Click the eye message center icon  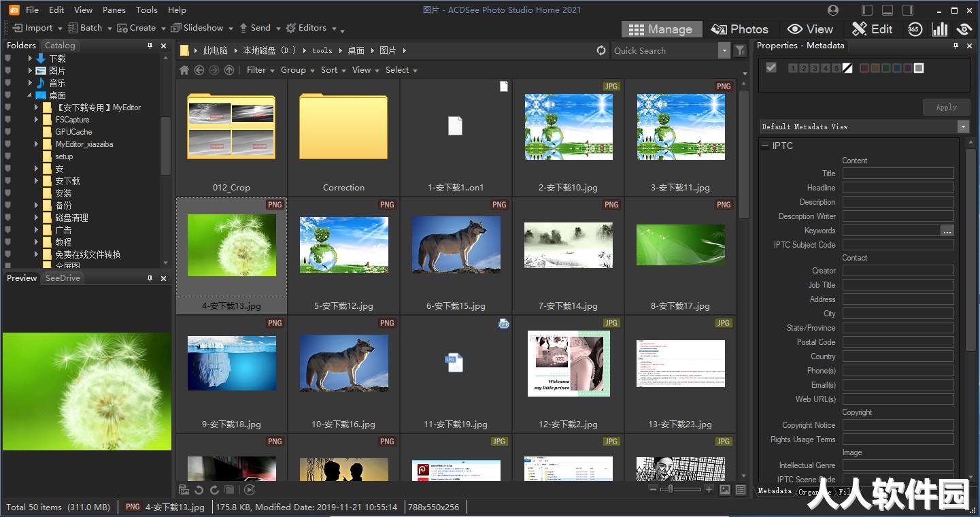pyautogui.click(x=964, y=29)
